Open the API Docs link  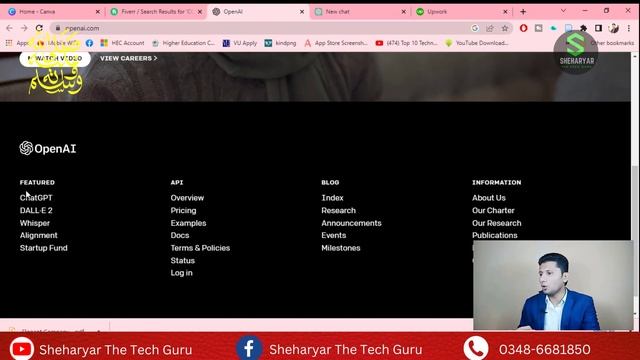click(x=180, y=235)
